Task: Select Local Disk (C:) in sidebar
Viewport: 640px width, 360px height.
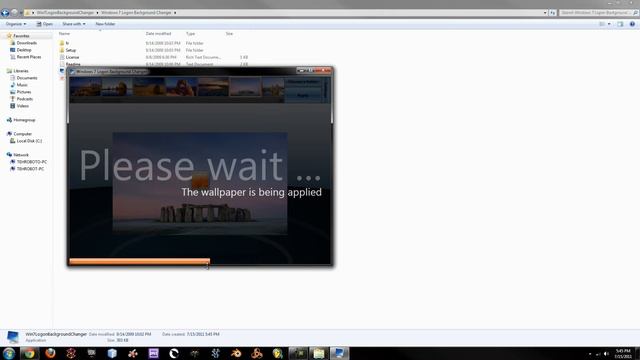Action: click(29, 141)
